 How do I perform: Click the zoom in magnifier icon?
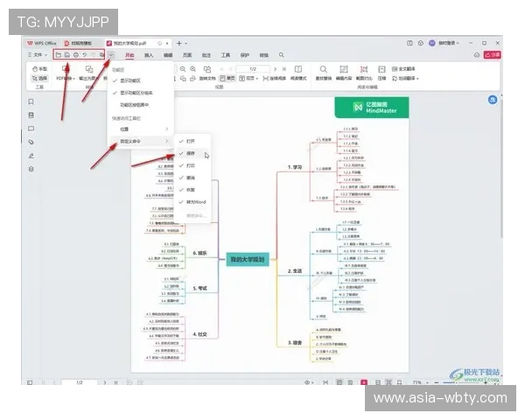pos(194,68)
